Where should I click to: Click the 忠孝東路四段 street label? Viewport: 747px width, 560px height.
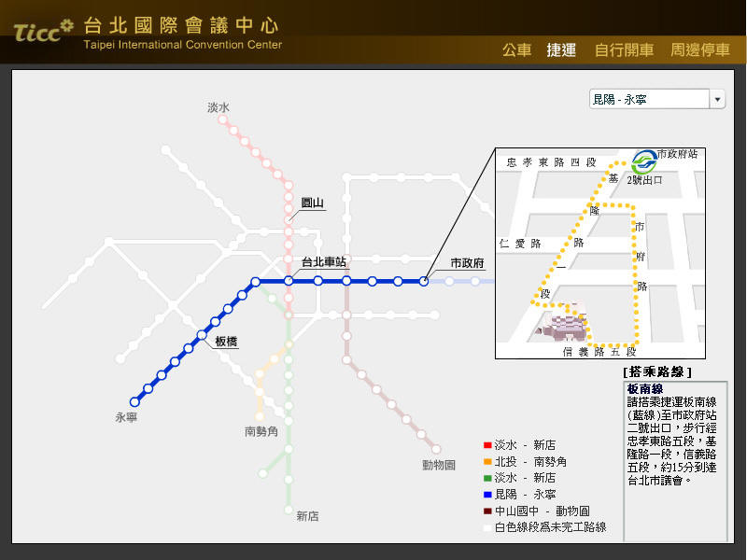[x=551, y=162]
